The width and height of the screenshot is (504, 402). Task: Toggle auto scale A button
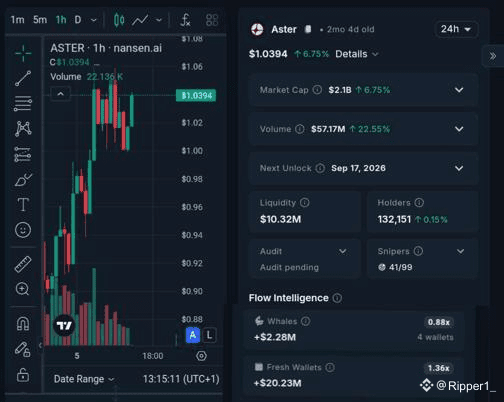[x=193, y=335]
